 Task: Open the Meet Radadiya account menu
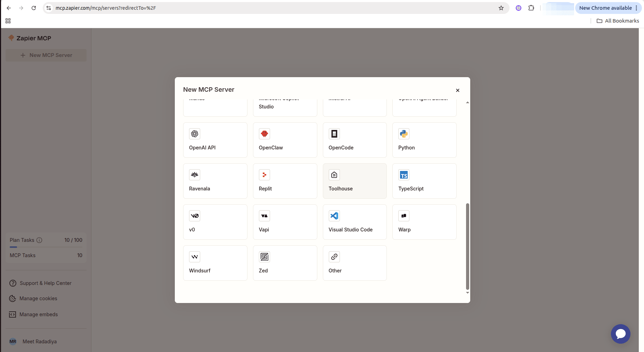tap(33, 342)
